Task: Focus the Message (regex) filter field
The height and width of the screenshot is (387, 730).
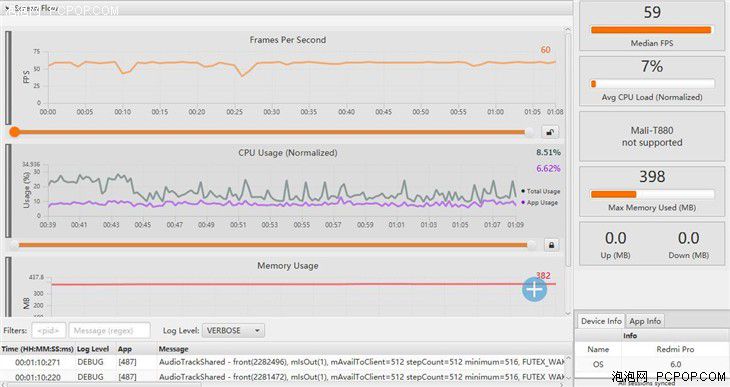Action: point(109,331)
